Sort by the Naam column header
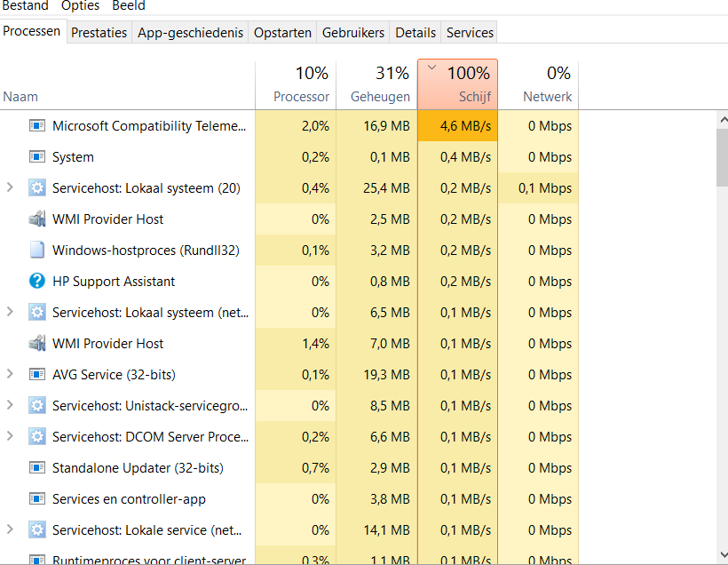This screenshot has width=728, height=565. coord(127,85)
